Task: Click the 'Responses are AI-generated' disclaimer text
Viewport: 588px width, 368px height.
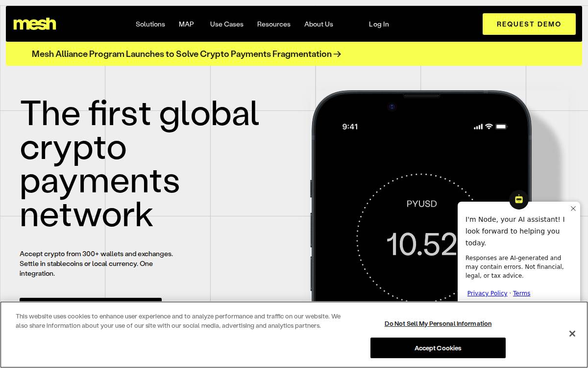Action: [x=514, y=267]
